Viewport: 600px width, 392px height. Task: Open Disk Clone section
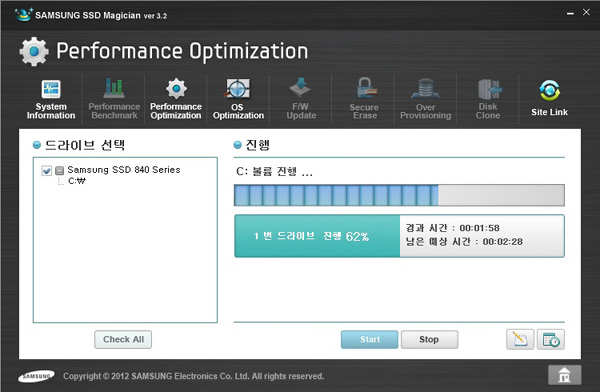488,99
